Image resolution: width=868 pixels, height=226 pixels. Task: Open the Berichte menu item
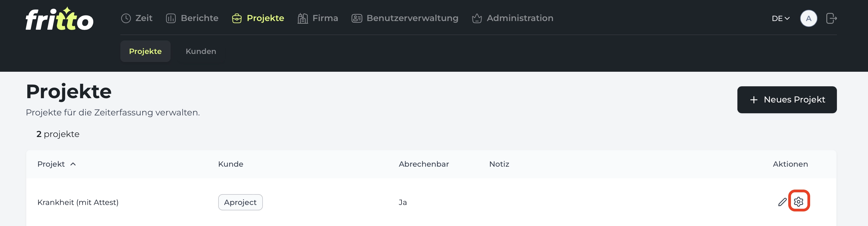click(192, 18)
